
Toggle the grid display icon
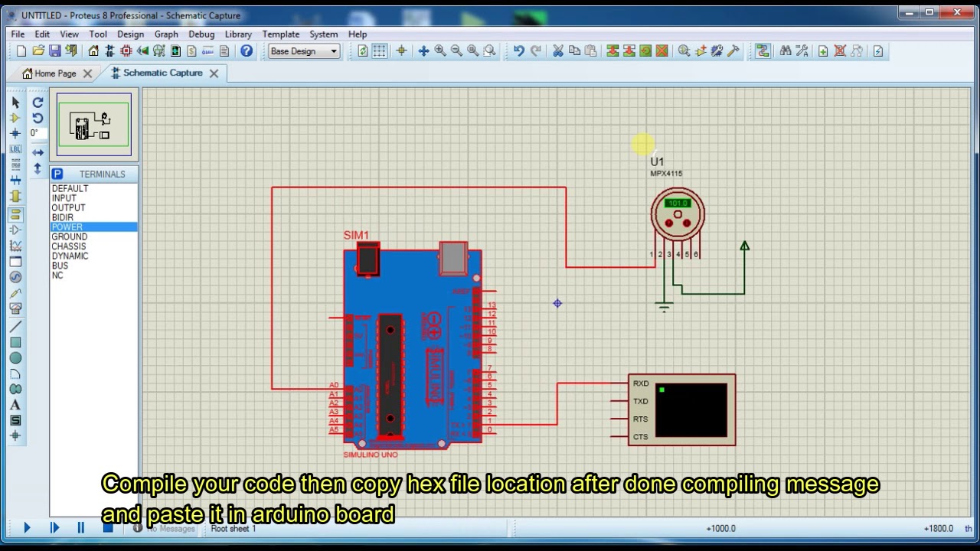point(379,51)
